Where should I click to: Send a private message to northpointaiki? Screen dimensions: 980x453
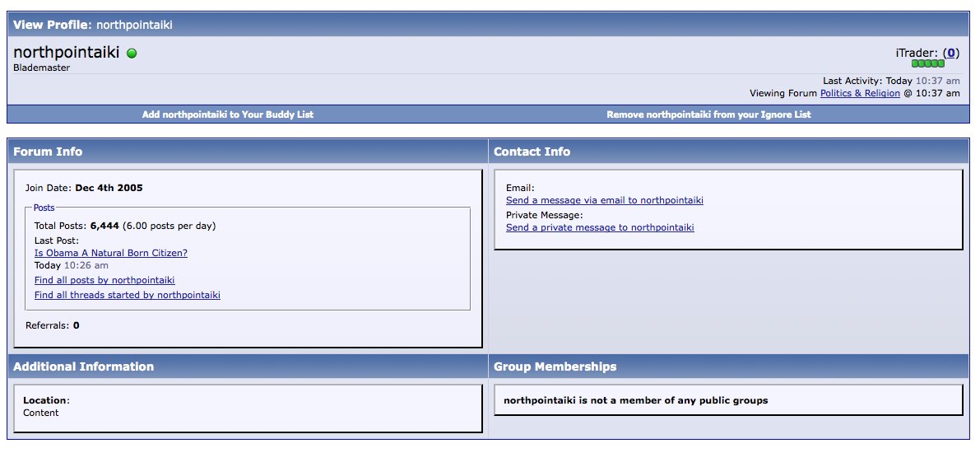coord(600,227)
